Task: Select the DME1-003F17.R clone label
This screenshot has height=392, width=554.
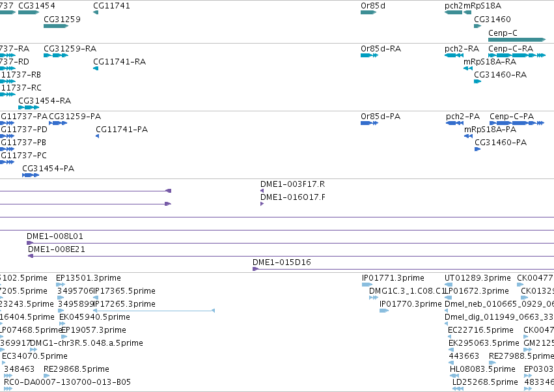Action: (x=292, y=184)
